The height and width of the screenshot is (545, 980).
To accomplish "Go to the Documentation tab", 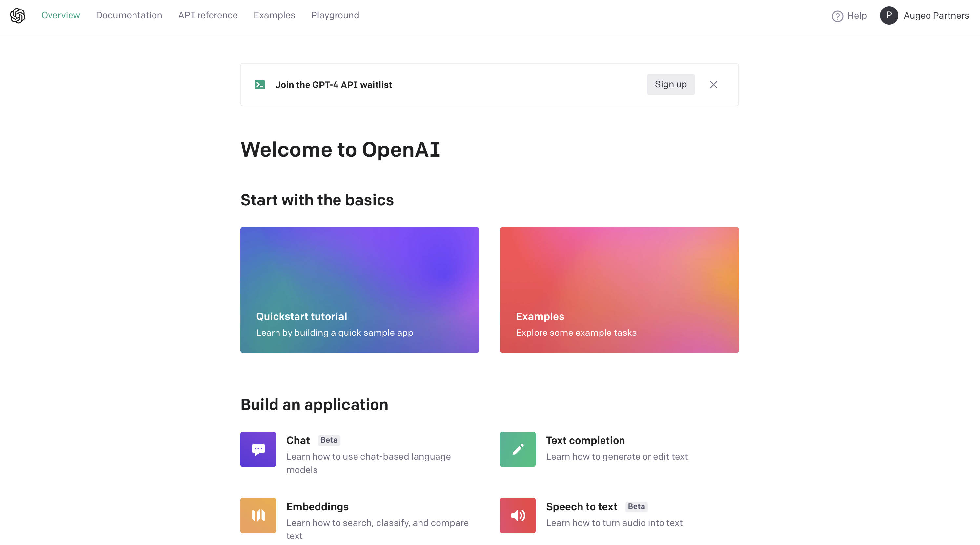I will pyautogui.click(x=129, y=15).
